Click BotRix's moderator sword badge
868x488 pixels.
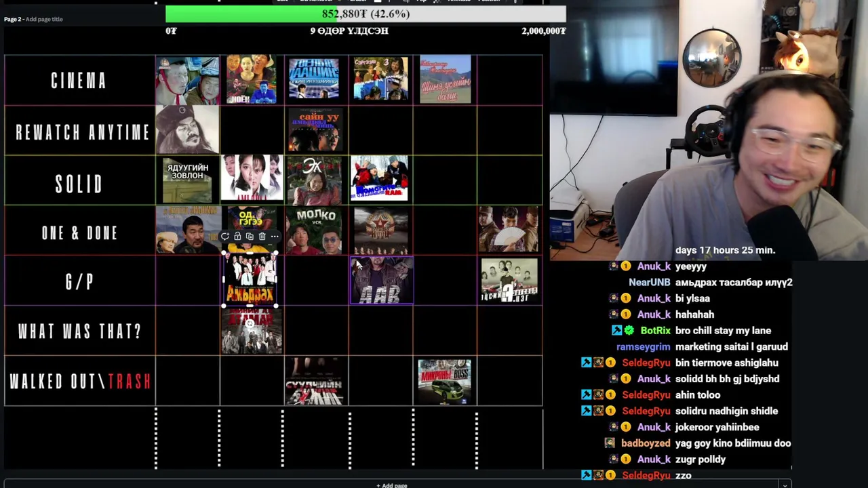pos(616,330)
